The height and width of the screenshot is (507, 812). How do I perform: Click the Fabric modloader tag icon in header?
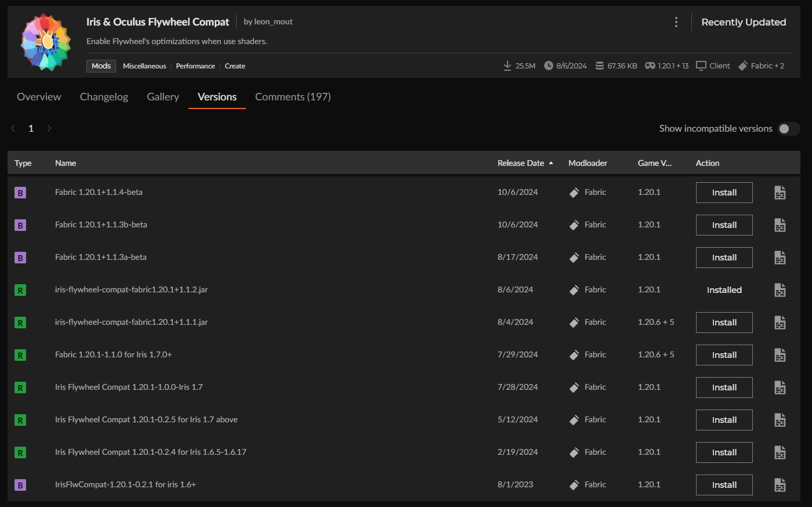(x=743, y=66)
